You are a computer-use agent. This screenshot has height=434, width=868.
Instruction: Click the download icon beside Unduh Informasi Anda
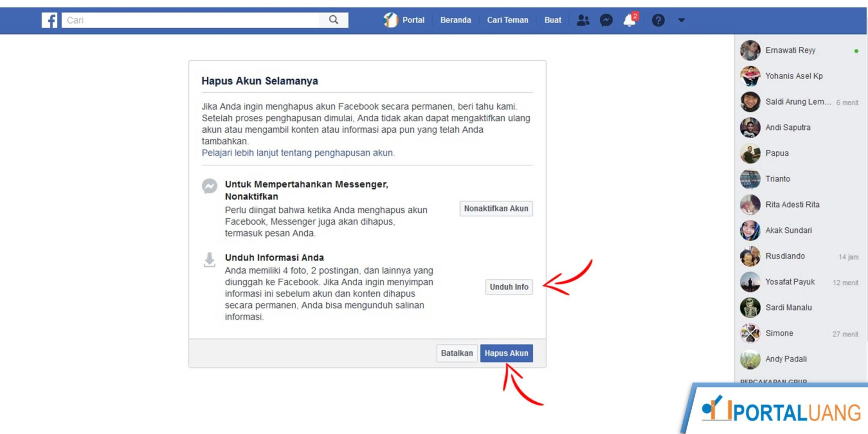(x=209, y=259)
